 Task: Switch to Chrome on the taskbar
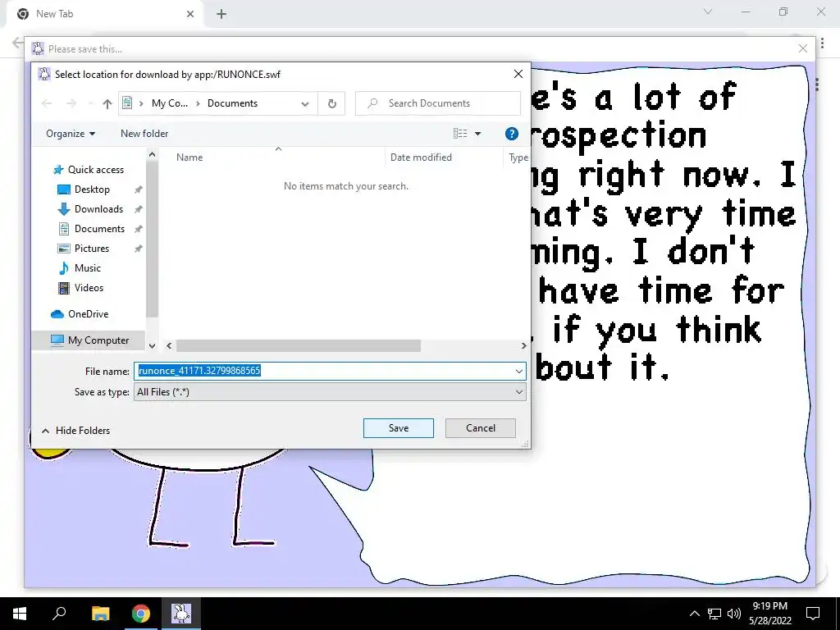(x=141, y=614)
